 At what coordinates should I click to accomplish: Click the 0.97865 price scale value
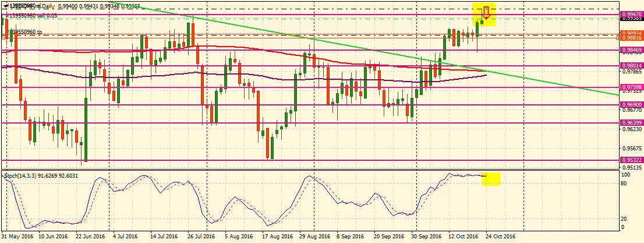632,71
